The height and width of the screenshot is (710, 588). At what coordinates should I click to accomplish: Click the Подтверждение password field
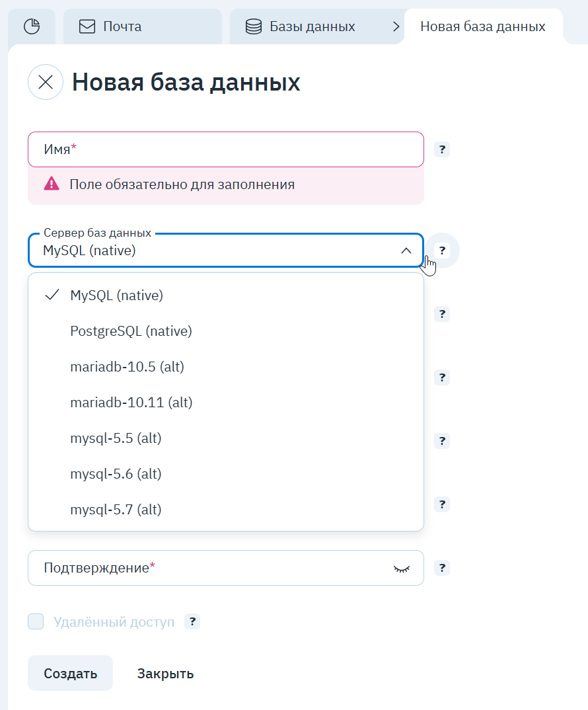(x=226, y=568)
